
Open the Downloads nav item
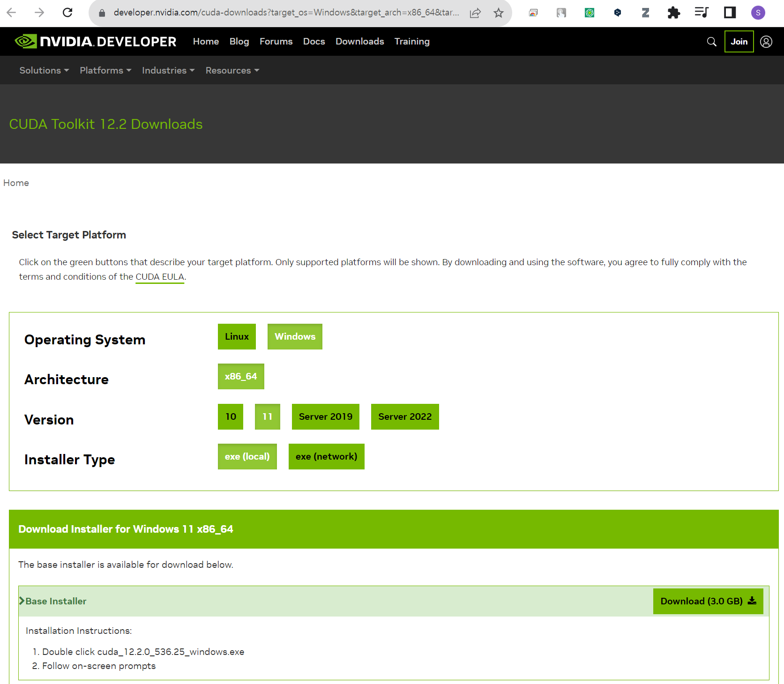coord(359,42)
